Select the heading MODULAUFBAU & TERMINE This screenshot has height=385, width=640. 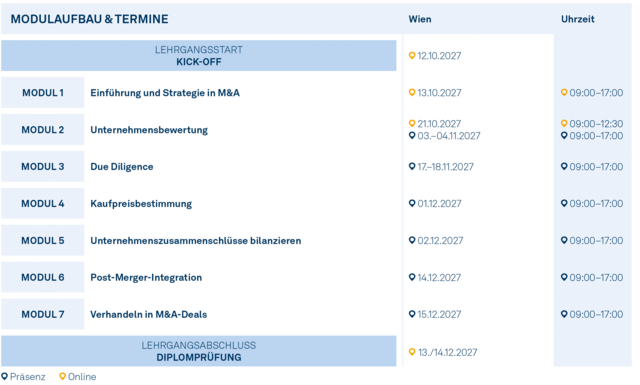point(89,19)
